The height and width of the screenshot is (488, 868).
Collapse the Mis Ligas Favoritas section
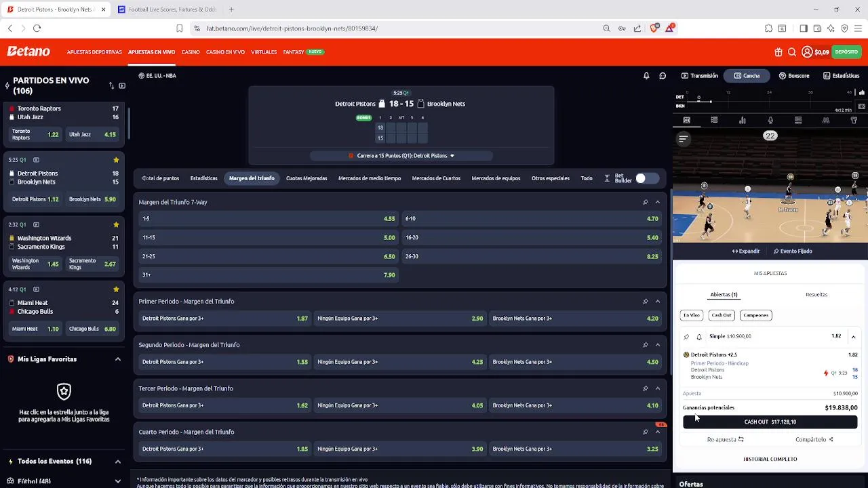pyautogui.click(x=117, y=359)
